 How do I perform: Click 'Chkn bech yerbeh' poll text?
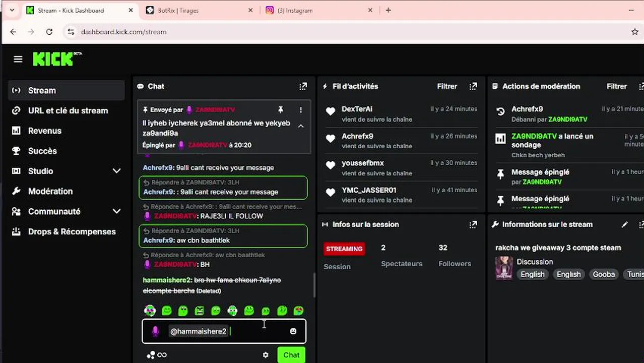538,155
